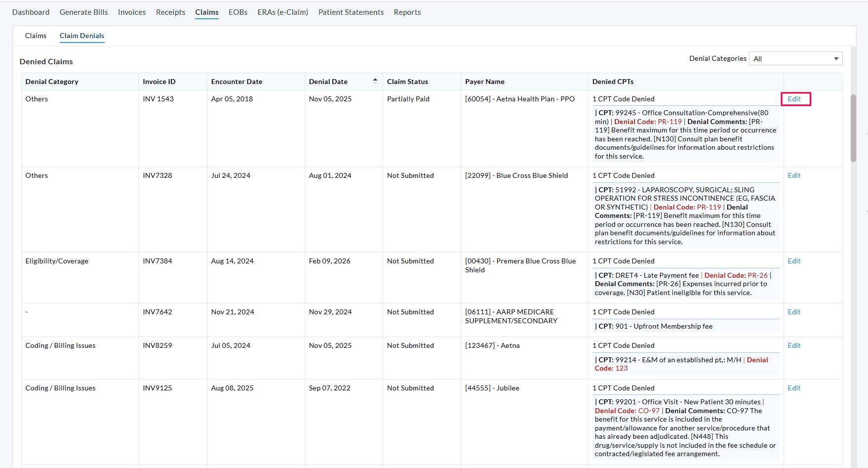Edit the denied claim INV 1543
This screenshot has width=868, height=468.
[794, 99]
